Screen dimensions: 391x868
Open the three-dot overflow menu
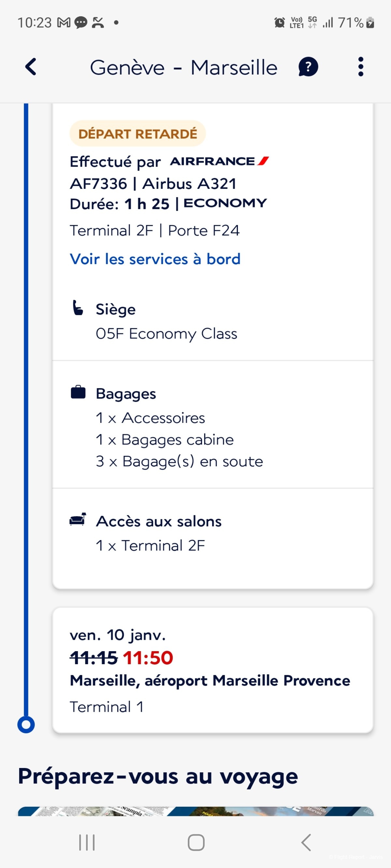(361, 67)
